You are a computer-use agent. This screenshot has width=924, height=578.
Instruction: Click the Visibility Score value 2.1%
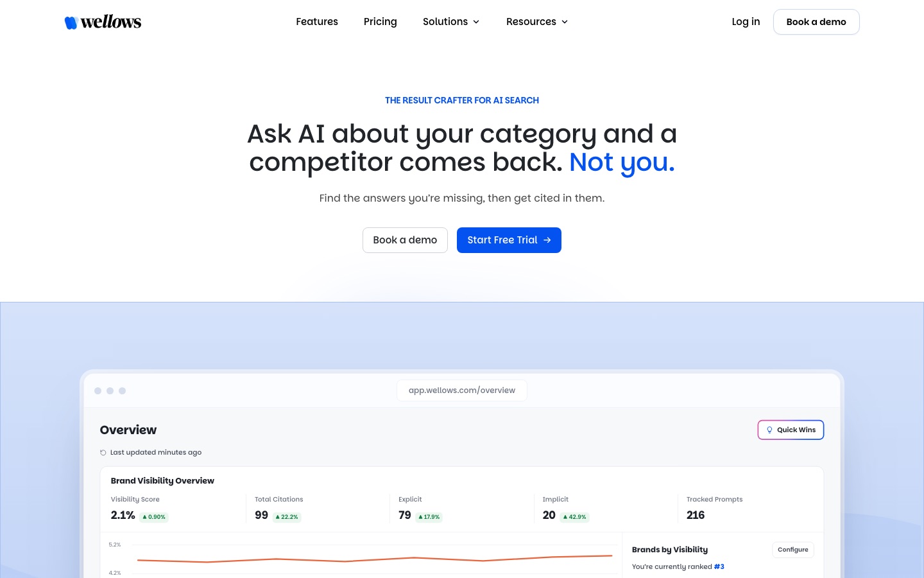pyautogui.click(x=123, y=515)
